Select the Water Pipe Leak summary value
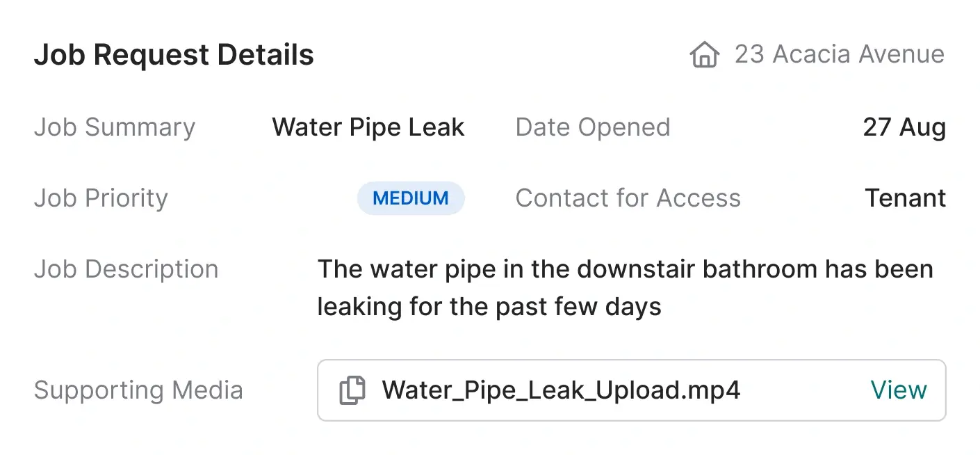 point(368,127)
